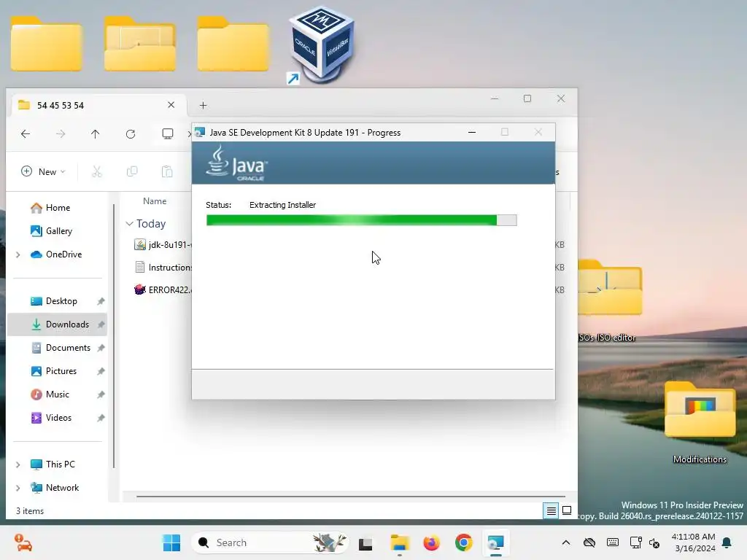747x560 pixels.
Task: Select the ERROR422 file
Action: [x=163, y=289]
